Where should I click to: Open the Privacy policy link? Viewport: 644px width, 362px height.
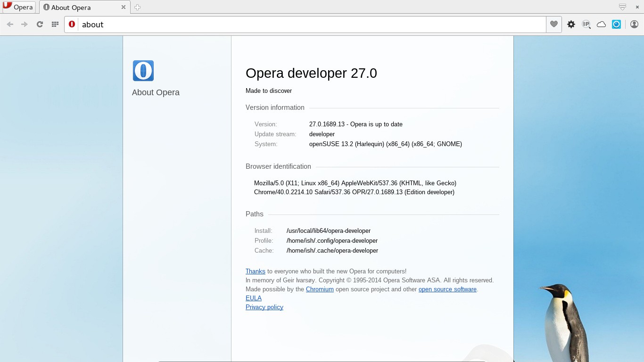pyautogui.click(x=264, y=307)
